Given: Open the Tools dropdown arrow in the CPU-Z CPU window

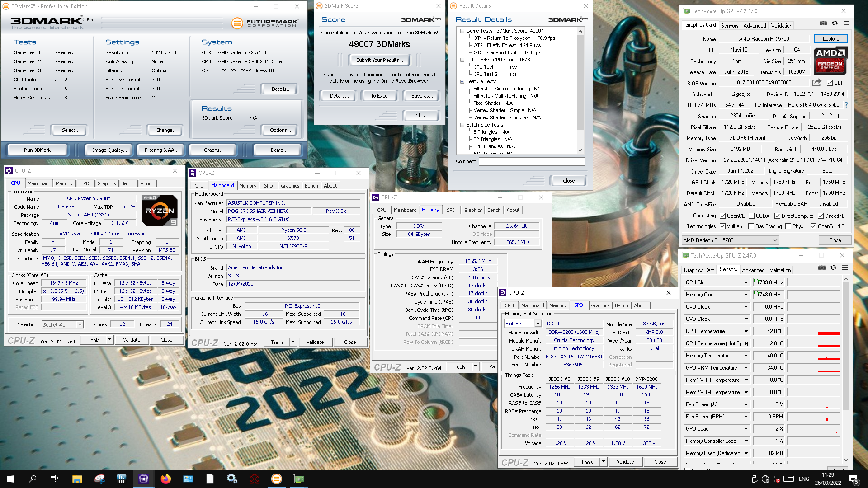Looking at the screenshot, I should coord(109,340).
